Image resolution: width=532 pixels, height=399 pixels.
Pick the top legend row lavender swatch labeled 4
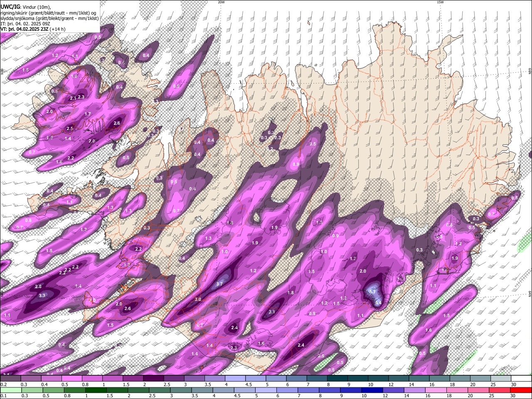click(x=235, y=378)
